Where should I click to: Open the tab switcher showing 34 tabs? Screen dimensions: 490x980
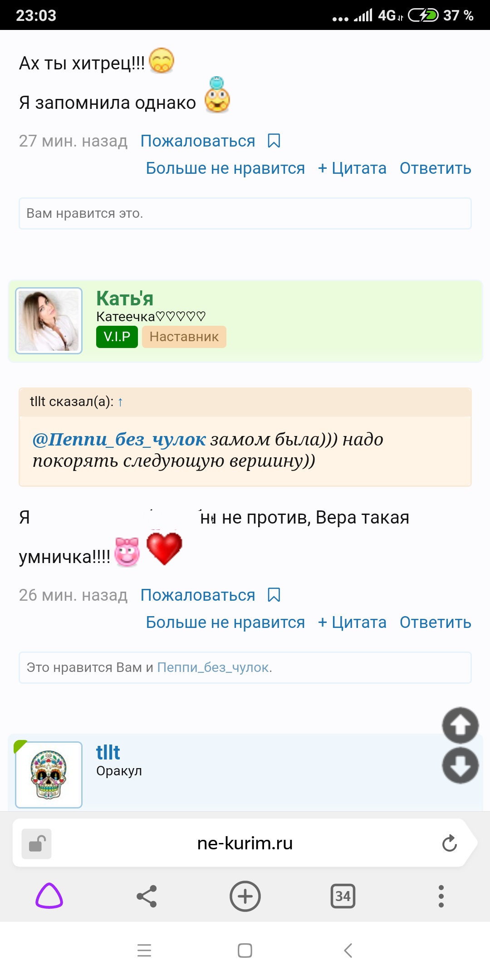click(343, 896)
